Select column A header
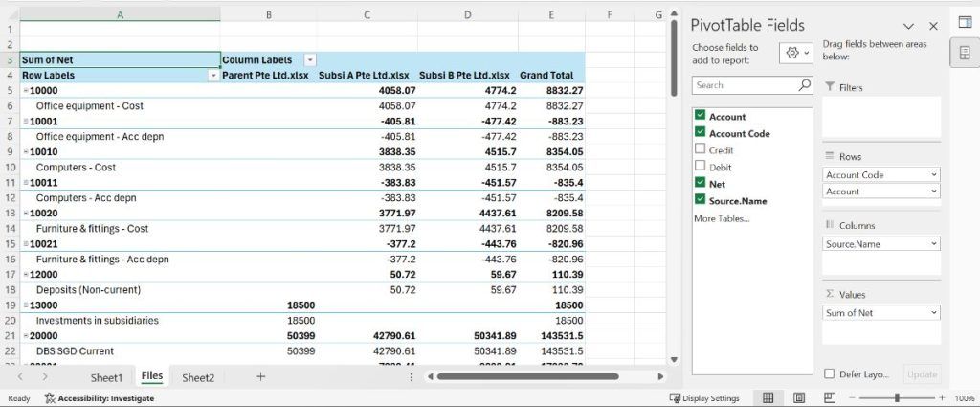Screen dimensions: 980x407 [120, 15]
